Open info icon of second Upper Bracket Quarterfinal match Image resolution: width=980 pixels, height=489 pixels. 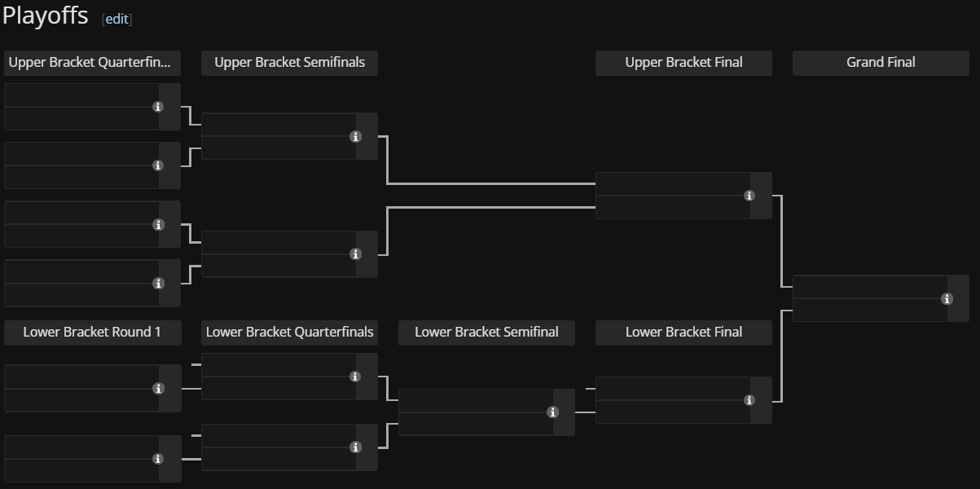[158, 165]
